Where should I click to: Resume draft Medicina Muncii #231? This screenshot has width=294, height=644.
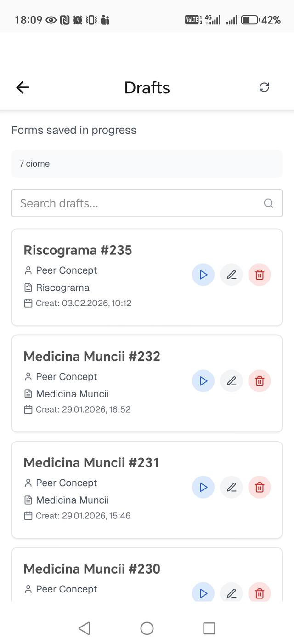203,488
